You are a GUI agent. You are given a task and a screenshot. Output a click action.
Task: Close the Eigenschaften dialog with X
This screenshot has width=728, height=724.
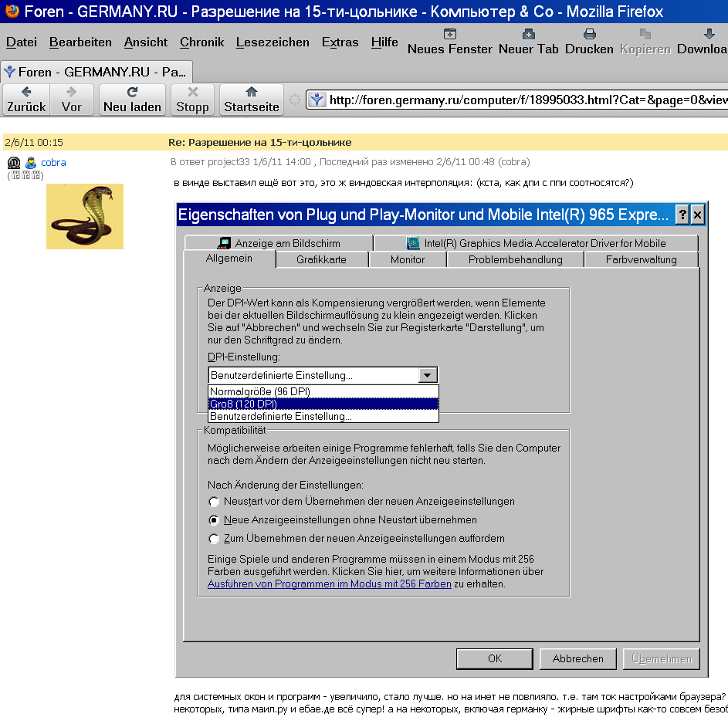697,215
